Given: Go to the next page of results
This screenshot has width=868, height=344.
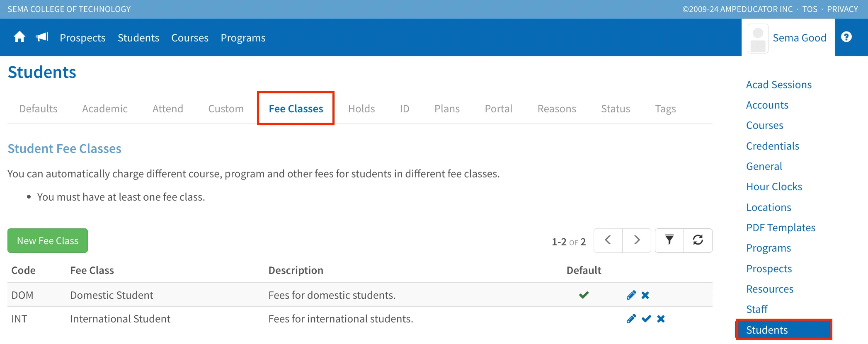Looking at the screenshot, I should 637,240.
